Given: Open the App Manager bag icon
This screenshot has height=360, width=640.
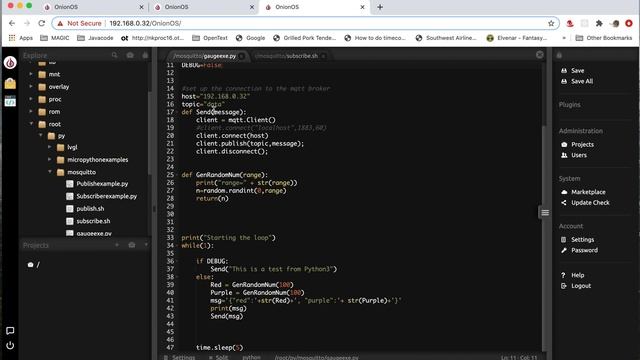Looking at the screenshot, I should [x=10, y=84].
